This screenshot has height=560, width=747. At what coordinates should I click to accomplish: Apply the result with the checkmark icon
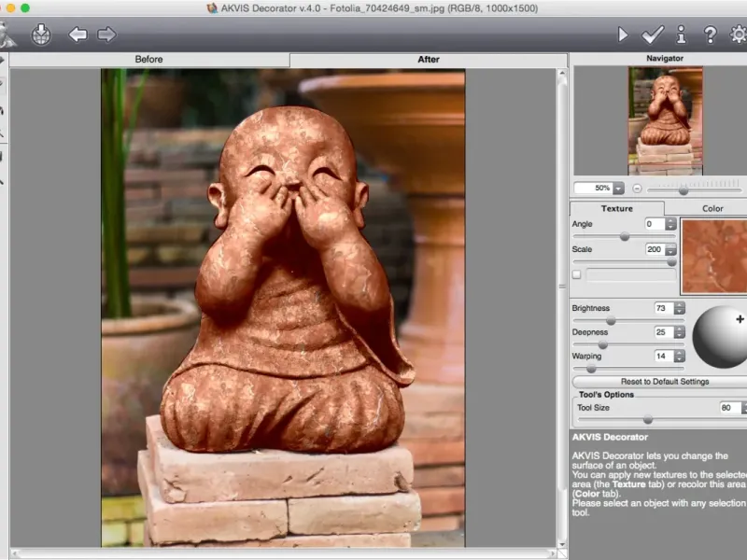point(652,35)
